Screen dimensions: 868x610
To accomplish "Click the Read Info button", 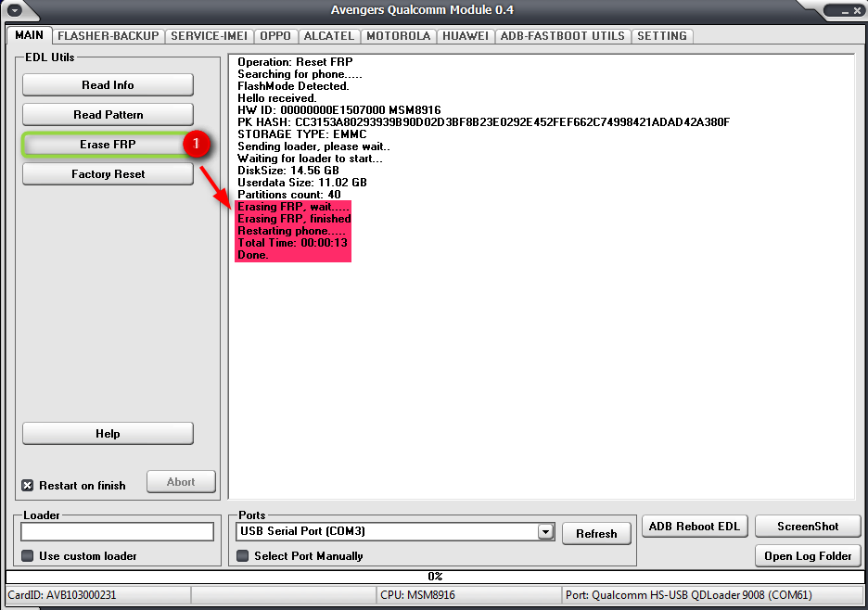I will (108, 84).
